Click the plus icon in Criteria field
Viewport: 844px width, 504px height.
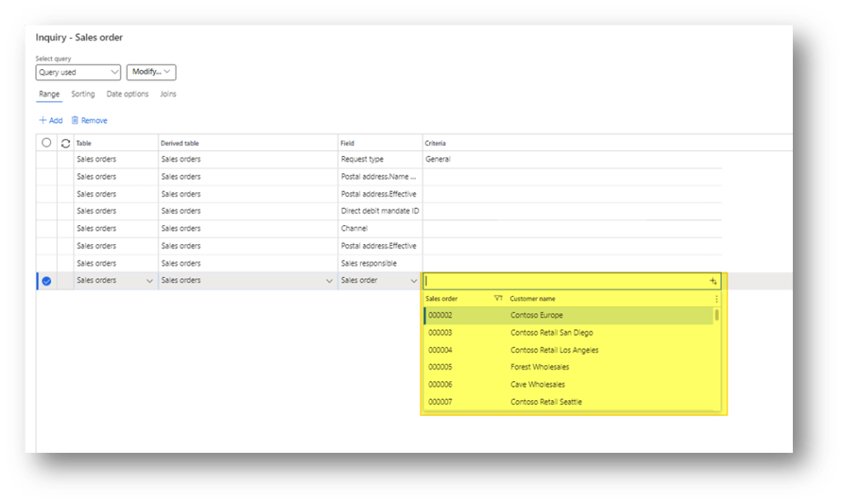[714, 281]
